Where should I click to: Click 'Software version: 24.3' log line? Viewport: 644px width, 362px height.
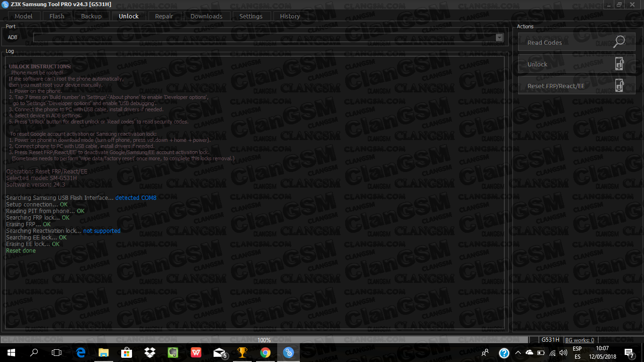35,185
